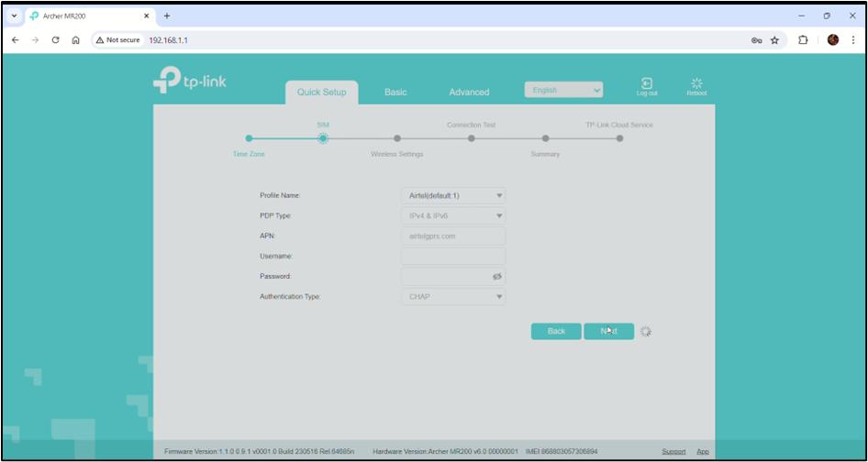Open the saved passwords key icon
The image size is (868, 462).
[756, 40]
